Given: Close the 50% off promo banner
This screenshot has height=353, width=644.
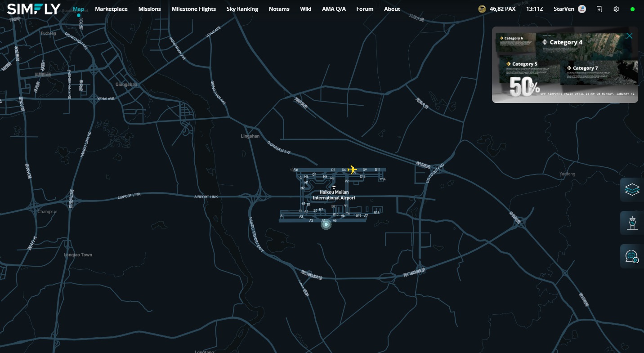Looking at the screenshot, I should 629,36.
